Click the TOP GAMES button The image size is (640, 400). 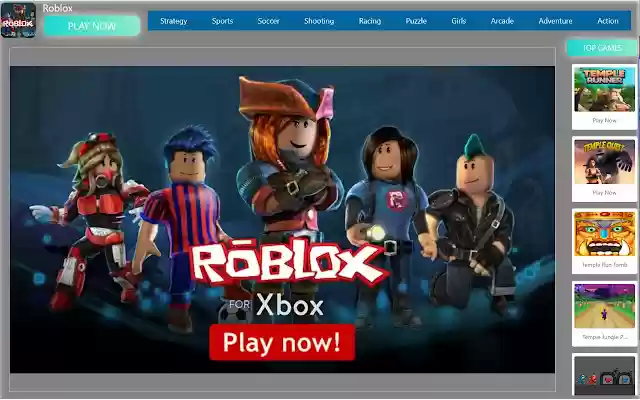pyautogui.click(x=602, y=48)
